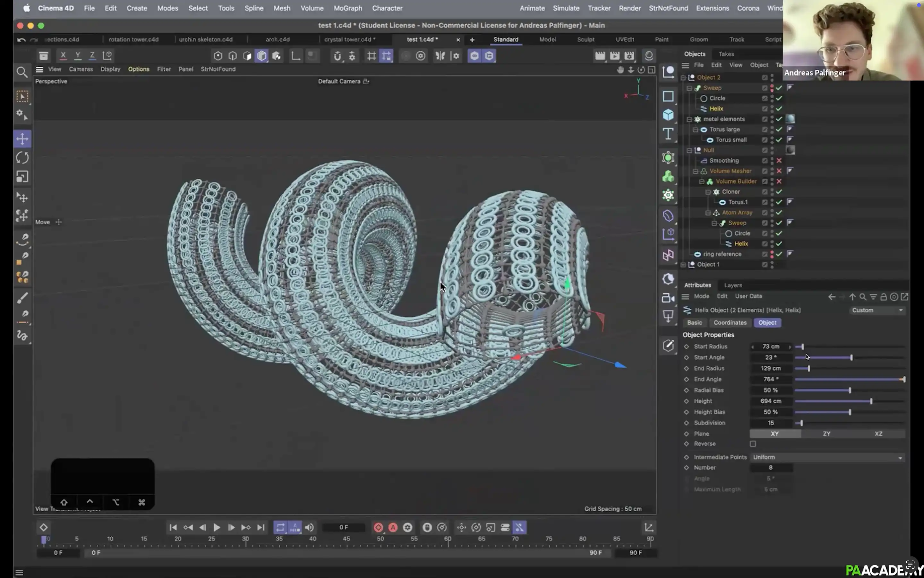Play the animation forward

tap(217, 528)
